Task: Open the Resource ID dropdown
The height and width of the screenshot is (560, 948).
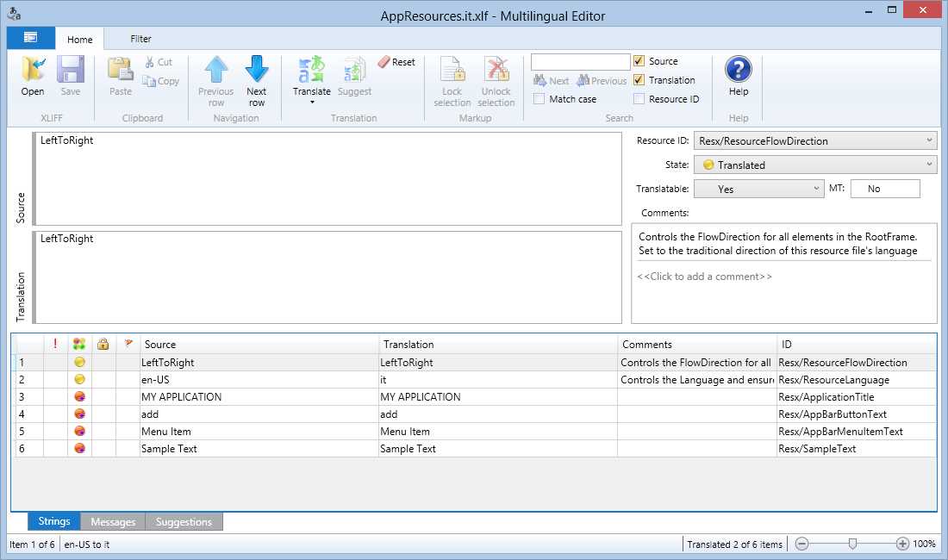Action: 929,140
